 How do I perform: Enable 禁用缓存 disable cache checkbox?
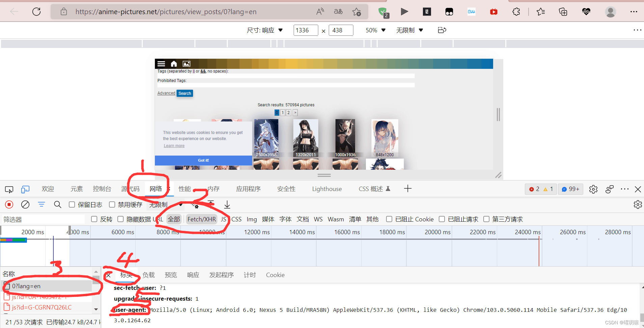(x=112, y=204)
